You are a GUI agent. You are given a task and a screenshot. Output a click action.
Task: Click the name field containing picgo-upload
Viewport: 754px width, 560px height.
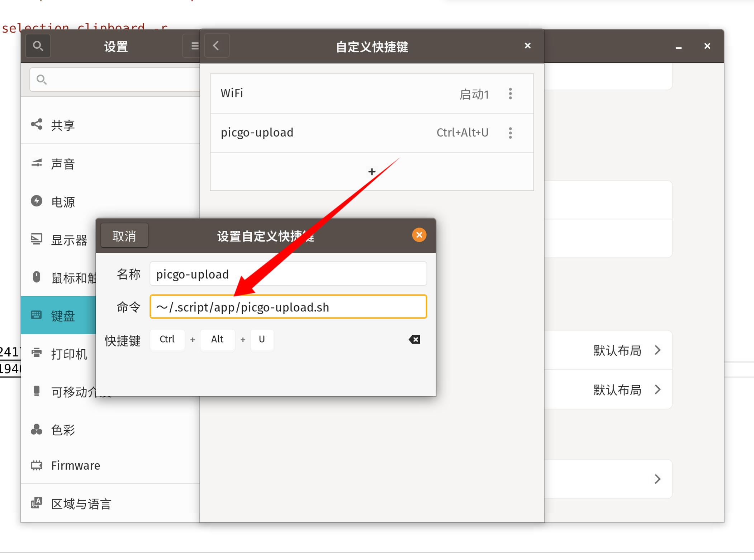click(x=288, y=274)
